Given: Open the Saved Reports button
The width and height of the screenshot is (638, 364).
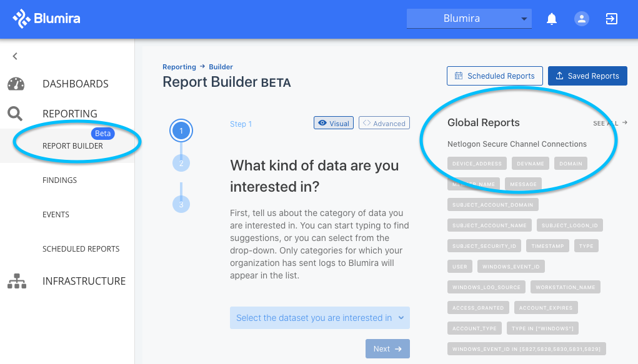Looking at the screenshot, I should pos(587,76).
